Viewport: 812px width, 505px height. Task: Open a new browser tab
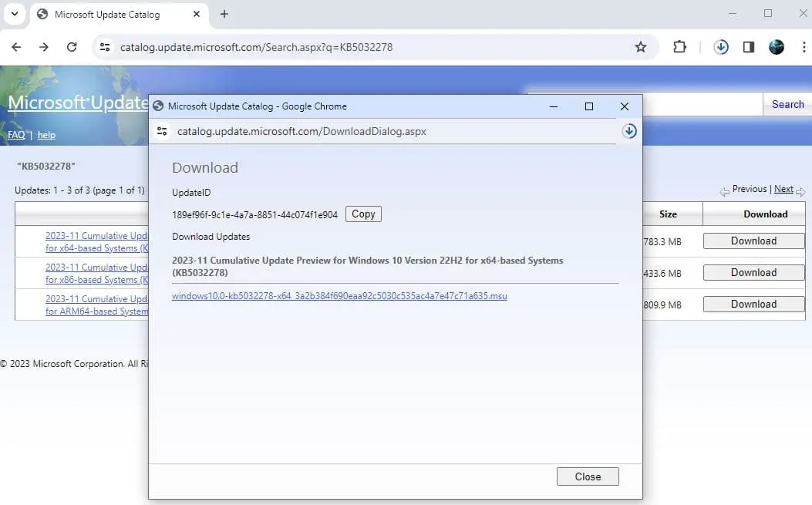224,14
